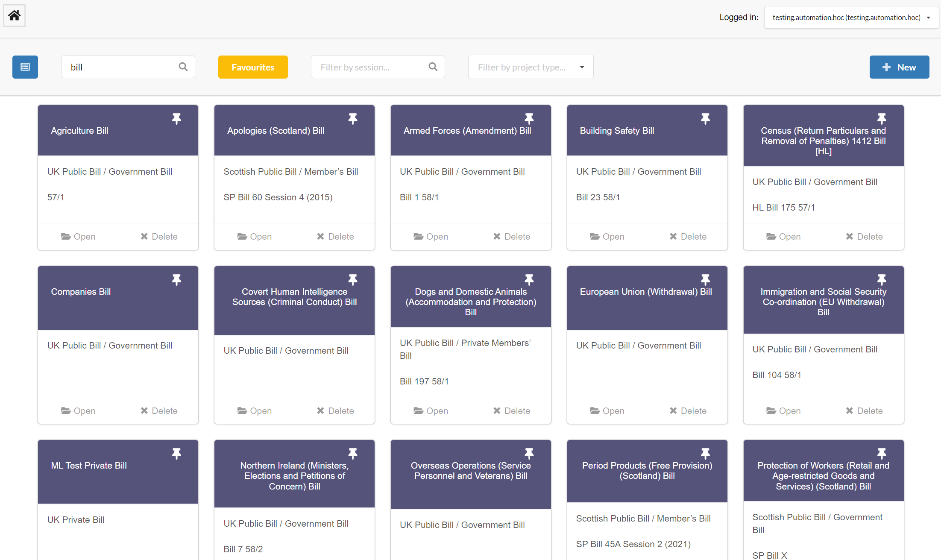Image resolution: width=941 pixels, height=560 pixels.
Task: Delete the European Union (Withdrawal) Bill
Action: 688,411
